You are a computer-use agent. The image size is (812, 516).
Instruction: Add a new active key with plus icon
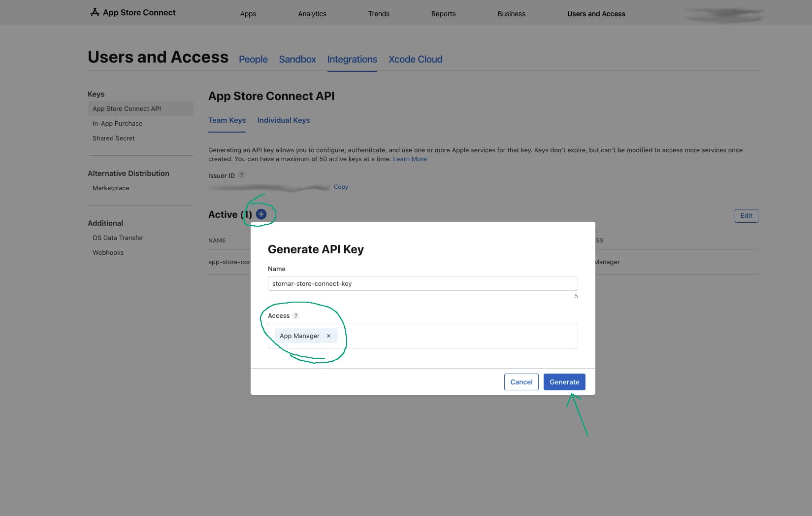[261, 214]
